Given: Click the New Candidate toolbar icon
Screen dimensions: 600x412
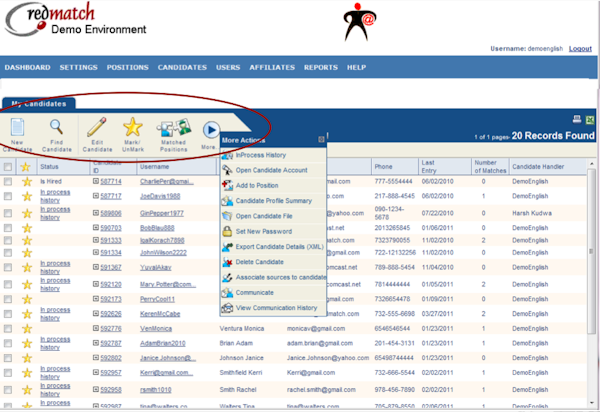Looking at the screenshot, I should click(x=17, y=127).
